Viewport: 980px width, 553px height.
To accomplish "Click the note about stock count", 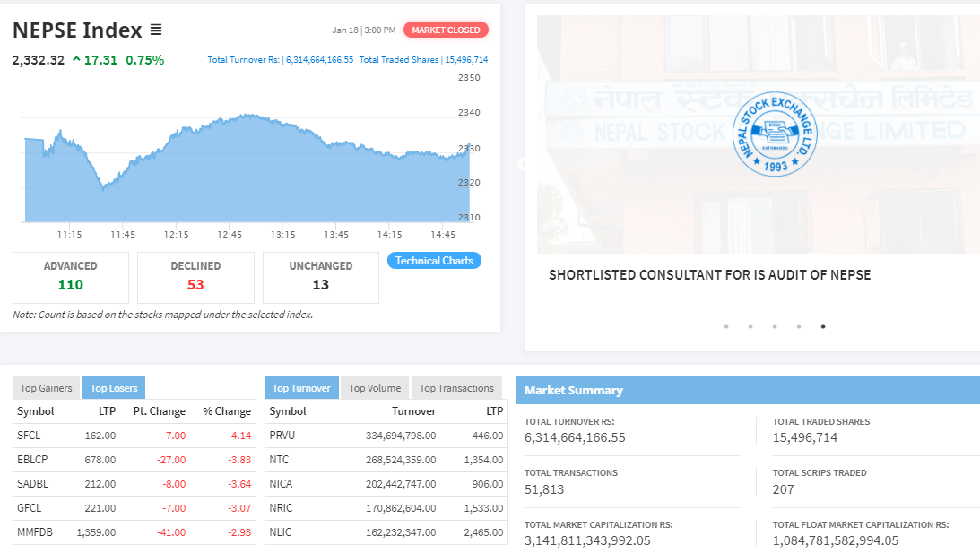I will [x=163, y=315].
